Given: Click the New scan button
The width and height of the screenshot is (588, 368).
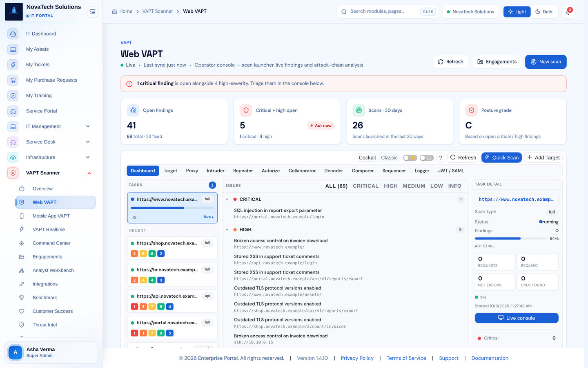Looking at the screenshot, I should (x=546, y=62).
